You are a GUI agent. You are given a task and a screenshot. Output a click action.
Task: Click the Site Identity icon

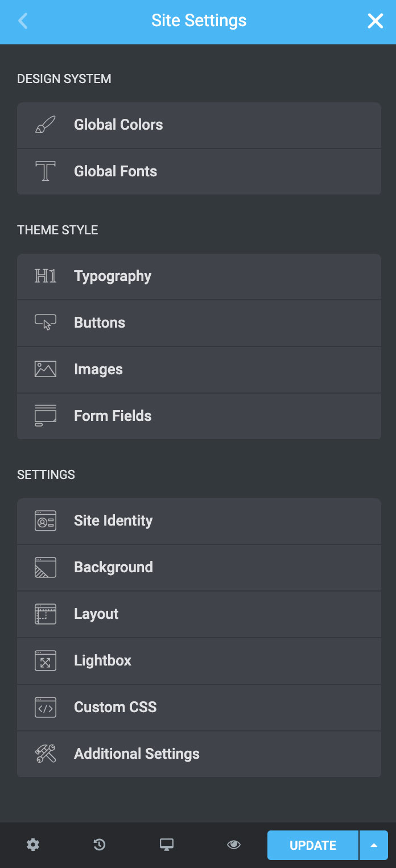(46, 521)
